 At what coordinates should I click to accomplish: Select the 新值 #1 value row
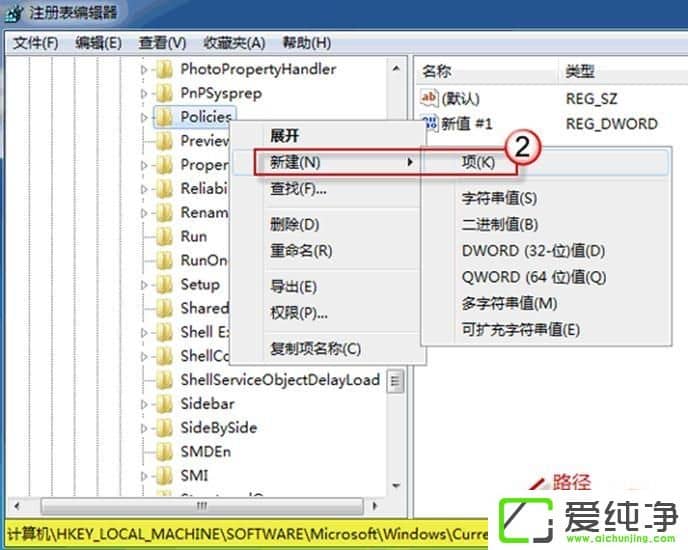point(466,124)
